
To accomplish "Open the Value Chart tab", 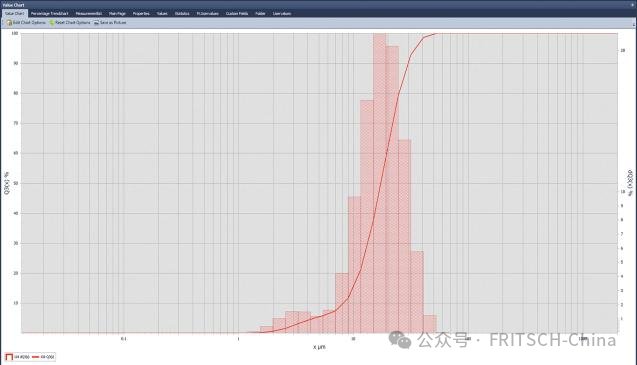I will tap(14, 13).
